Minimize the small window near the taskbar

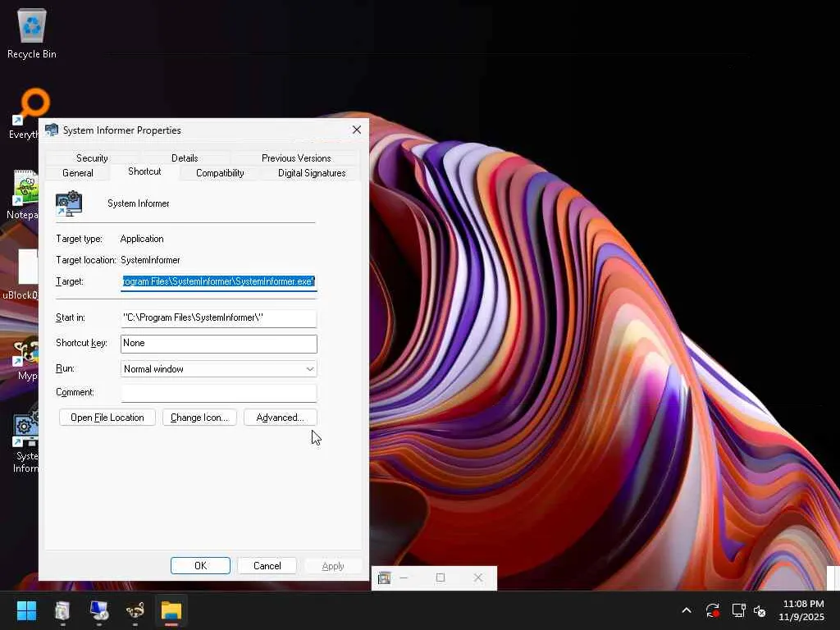pos(404,577)
